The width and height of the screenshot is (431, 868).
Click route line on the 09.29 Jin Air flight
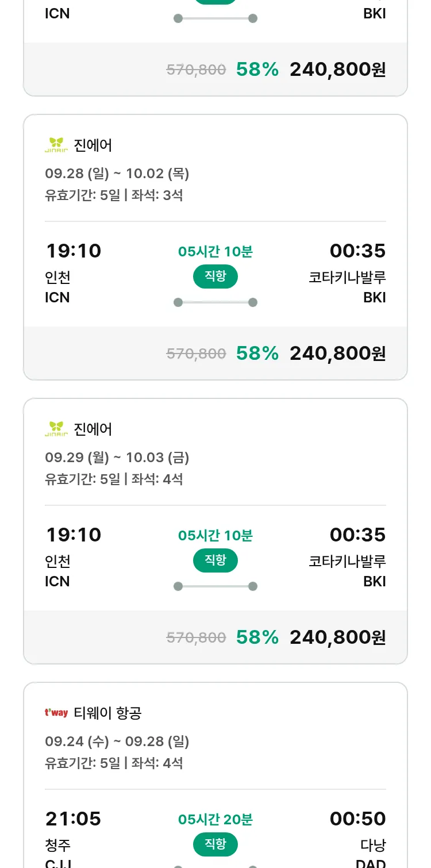click(x=215, y=586)
